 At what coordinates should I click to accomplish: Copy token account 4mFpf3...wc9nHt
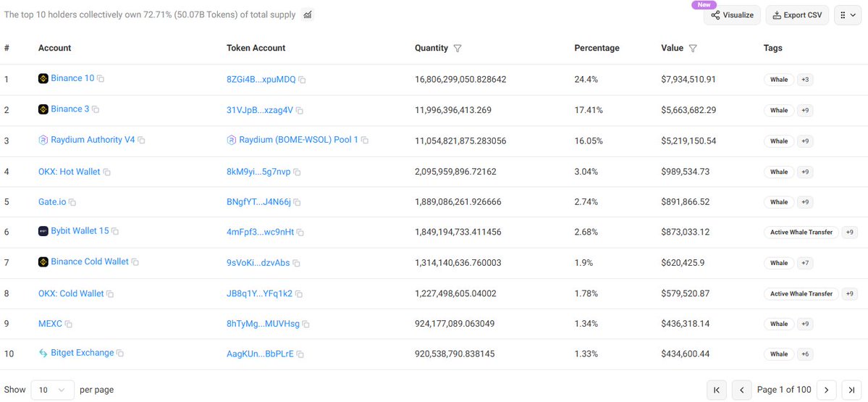click(300, 233)
